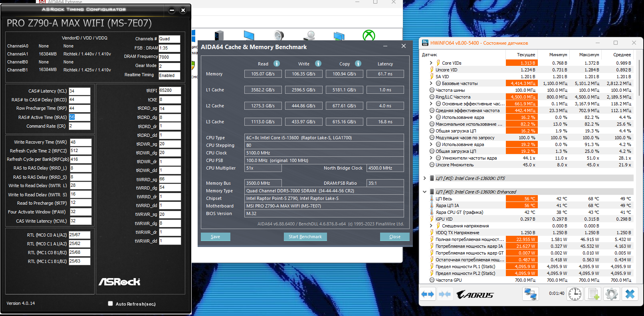The height and width of the screenshot is (316, 644).
Task: Open the server tower icon in AIDA64
Action: pos(218,36)
